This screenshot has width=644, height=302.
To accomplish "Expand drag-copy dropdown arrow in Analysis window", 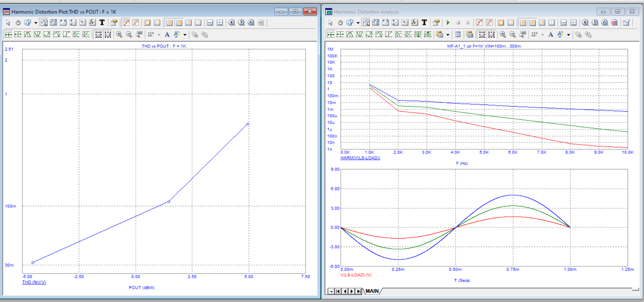I will [x=358, y=23].
